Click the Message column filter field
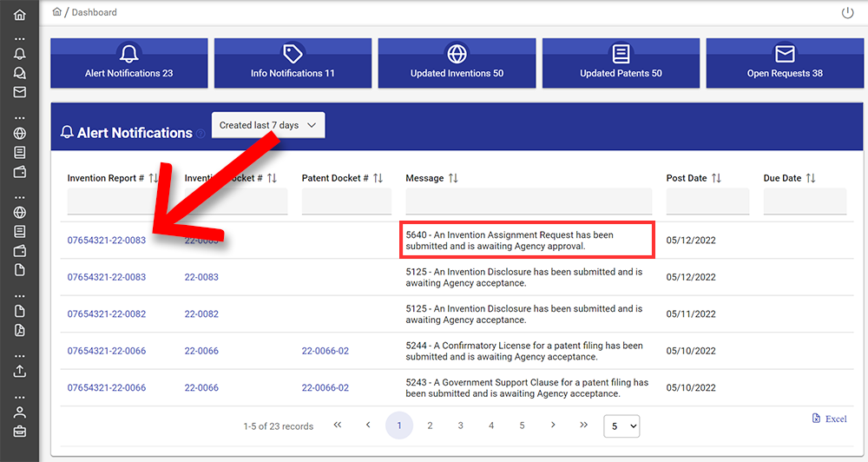 [x=528, y=201]
